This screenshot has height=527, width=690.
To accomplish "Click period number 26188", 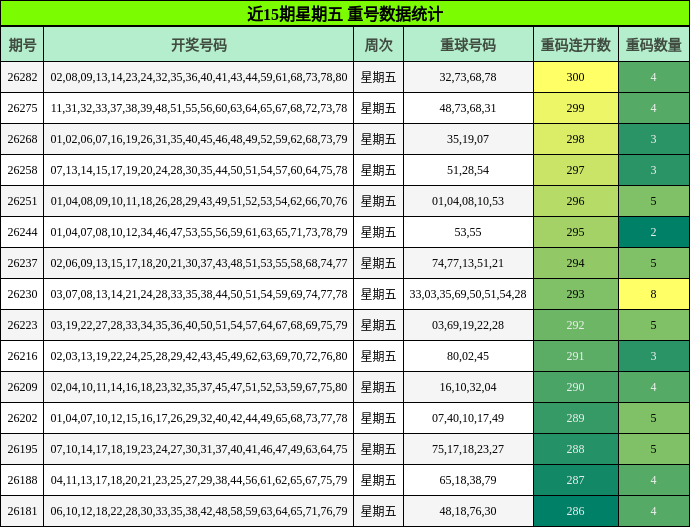I will pos(22,480).
